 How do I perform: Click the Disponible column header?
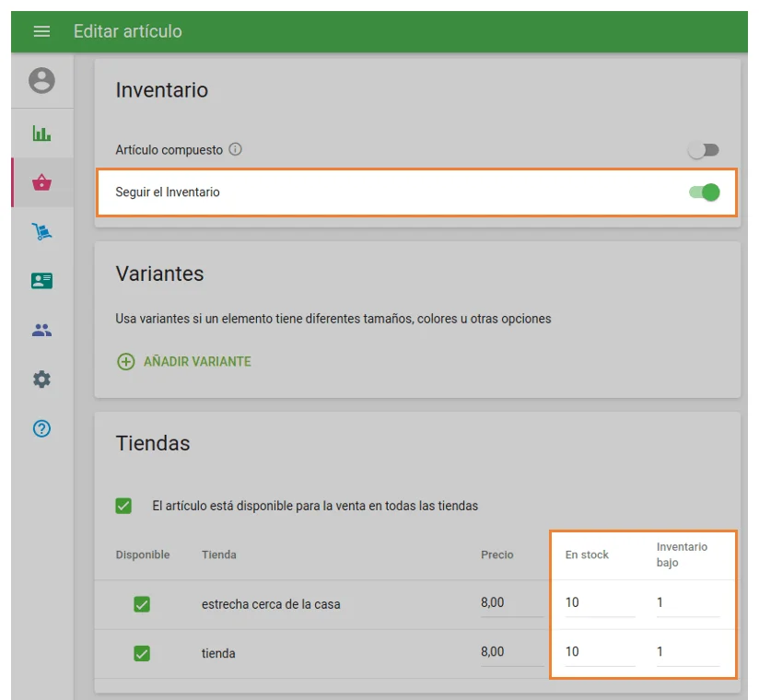click(143, 554)
